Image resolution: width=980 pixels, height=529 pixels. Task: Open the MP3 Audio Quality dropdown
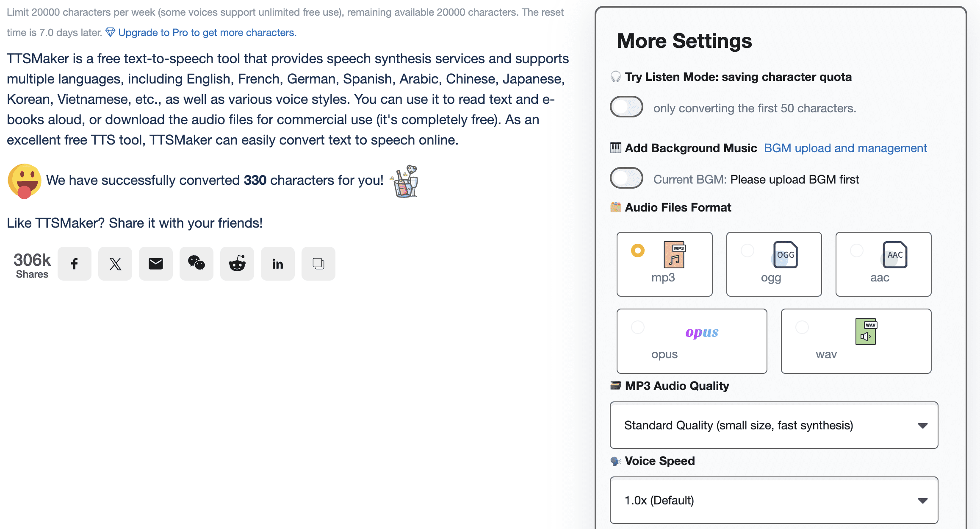pos(774,425)
